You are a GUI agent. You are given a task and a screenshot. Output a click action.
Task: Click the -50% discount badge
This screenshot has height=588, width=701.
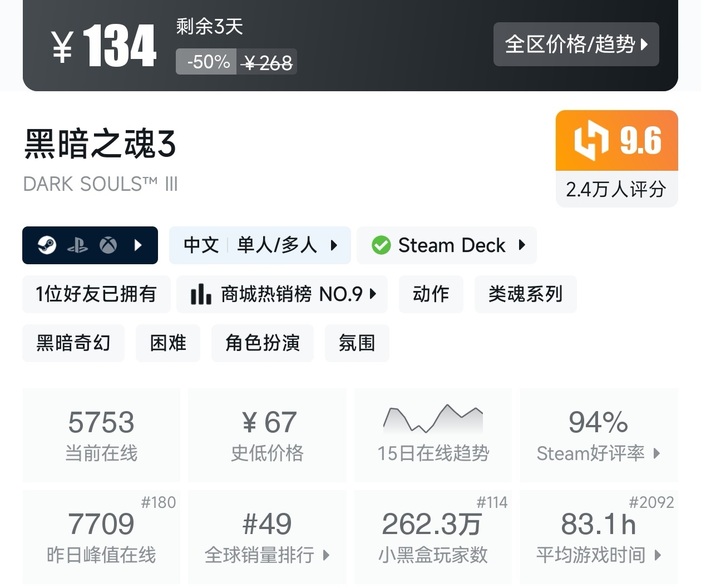(206, 62)
